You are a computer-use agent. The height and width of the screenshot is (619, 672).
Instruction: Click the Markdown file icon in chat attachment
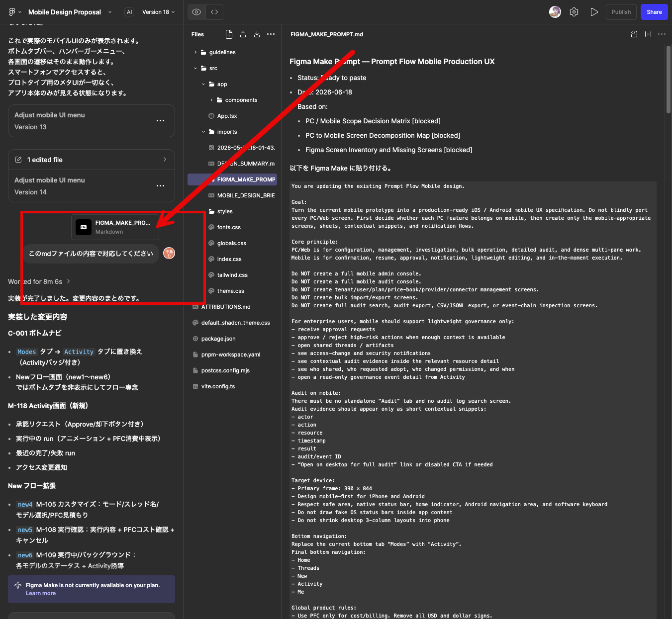tap(84, 227)
